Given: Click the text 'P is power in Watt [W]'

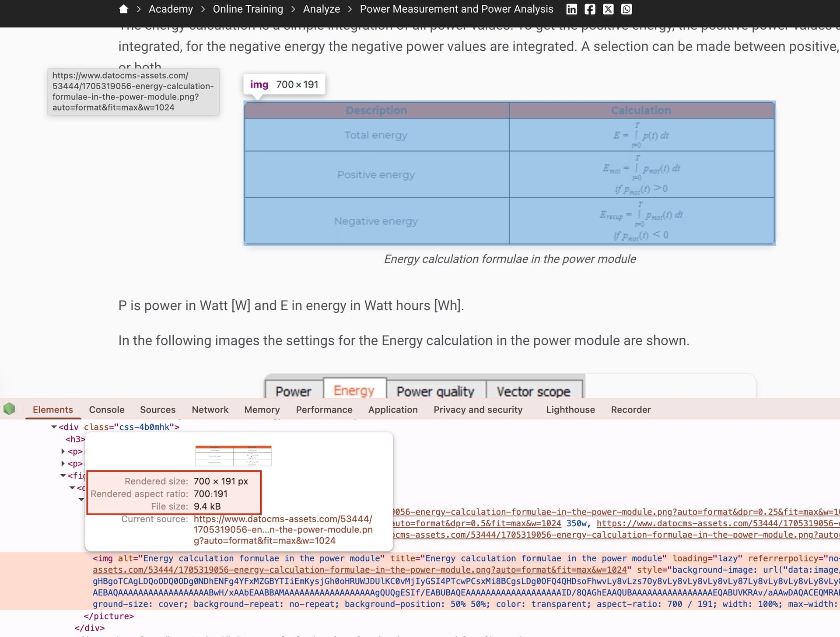Looking at the screenshot, I should (184, 305).
